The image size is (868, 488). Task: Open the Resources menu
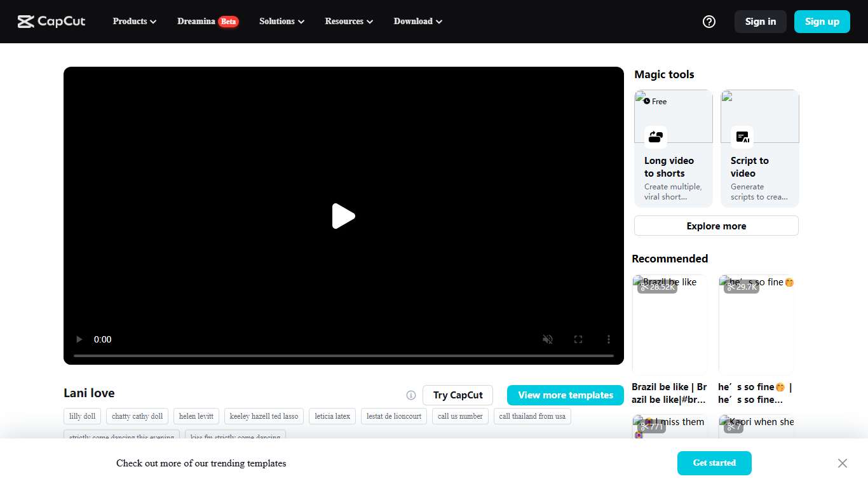(348, 21)
